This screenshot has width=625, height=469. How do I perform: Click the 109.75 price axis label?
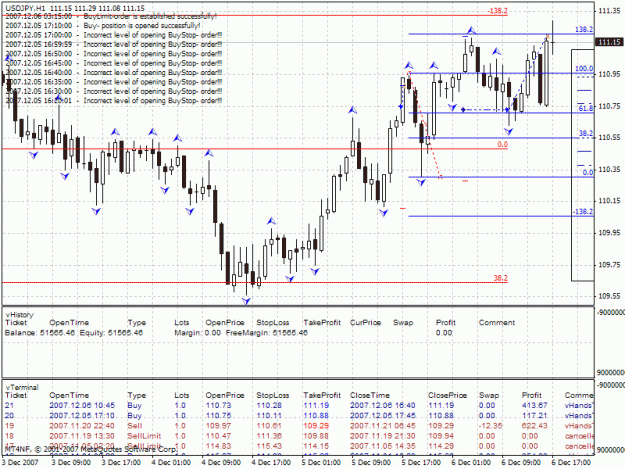(x=609, y=265)
